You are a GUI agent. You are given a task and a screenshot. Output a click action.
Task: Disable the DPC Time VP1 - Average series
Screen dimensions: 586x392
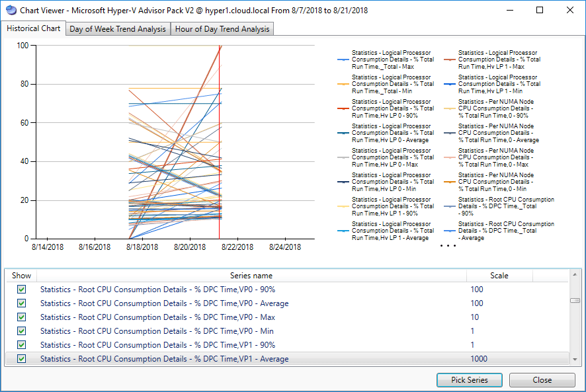[x=21, y=358]
